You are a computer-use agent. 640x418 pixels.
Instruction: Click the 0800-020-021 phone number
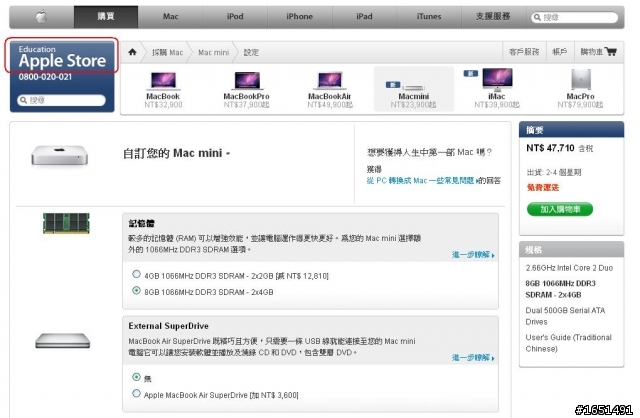[45, 77]
